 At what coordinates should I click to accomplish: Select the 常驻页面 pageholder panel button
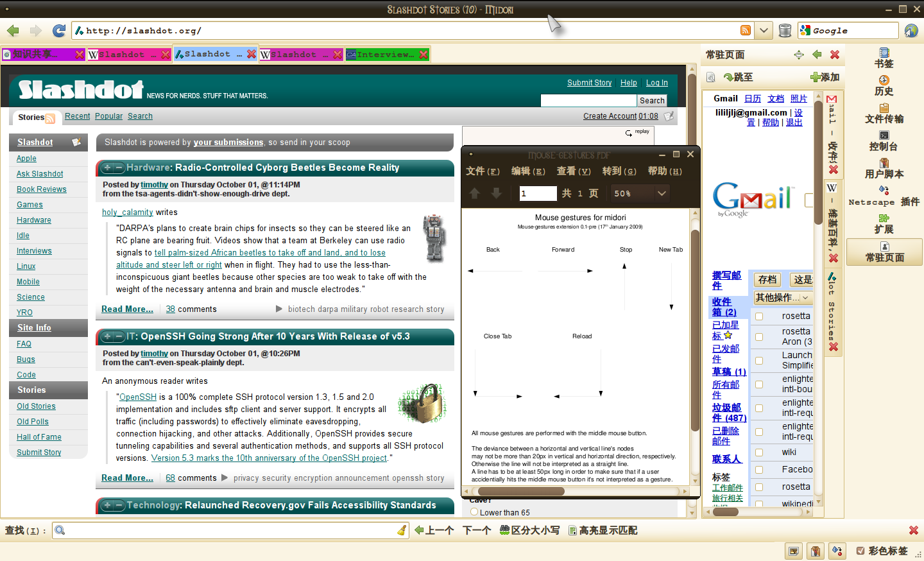[884, 252]
